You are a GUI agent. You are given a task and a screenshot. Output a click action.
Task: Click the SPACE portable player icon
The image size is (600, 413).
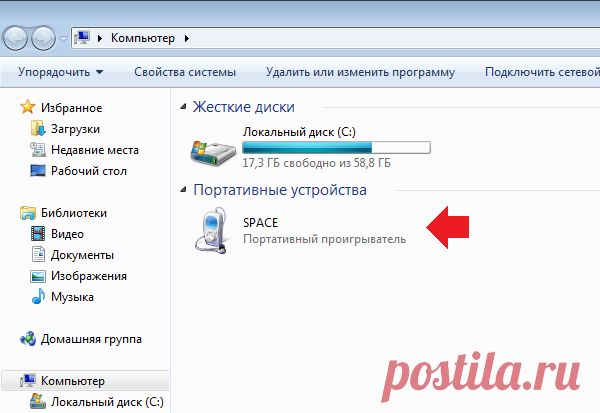point(212,230)
